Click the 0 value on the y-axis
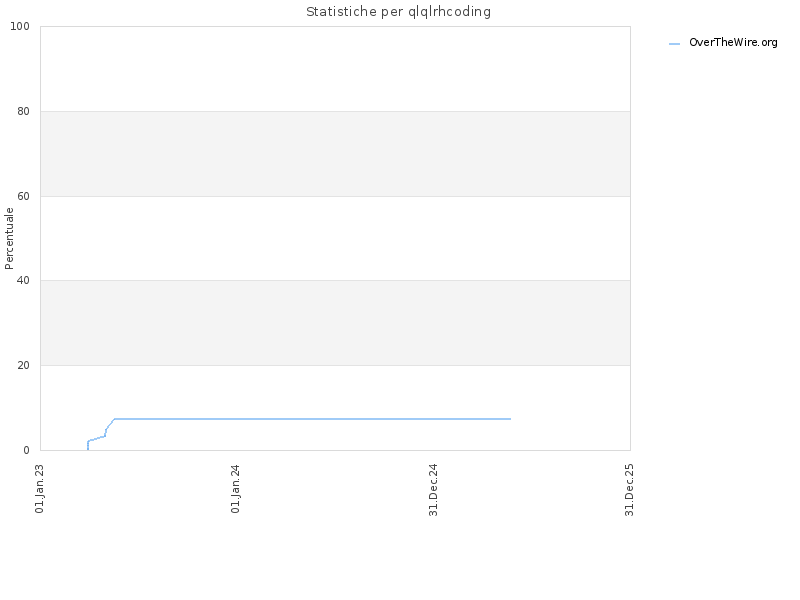 click(27, 450)
